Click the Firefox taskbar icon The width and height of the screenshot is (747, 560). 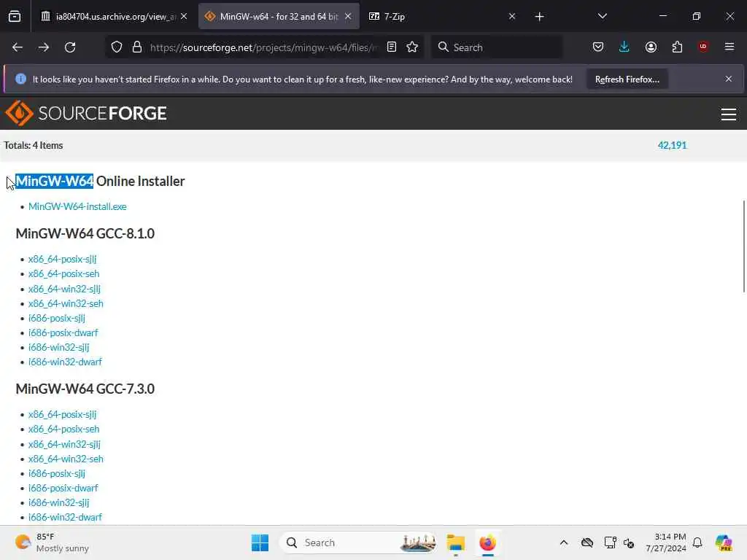click(487, 542)
